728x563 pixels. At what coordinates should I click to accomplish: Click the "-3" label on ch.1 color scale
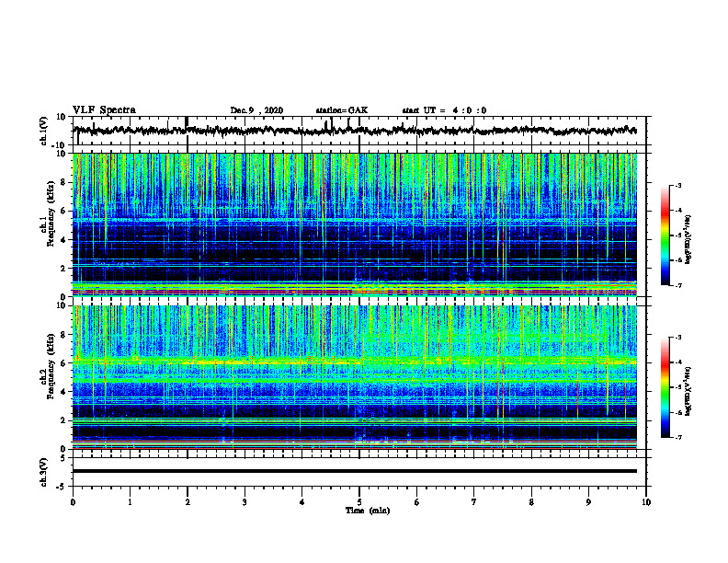point(677,185)
